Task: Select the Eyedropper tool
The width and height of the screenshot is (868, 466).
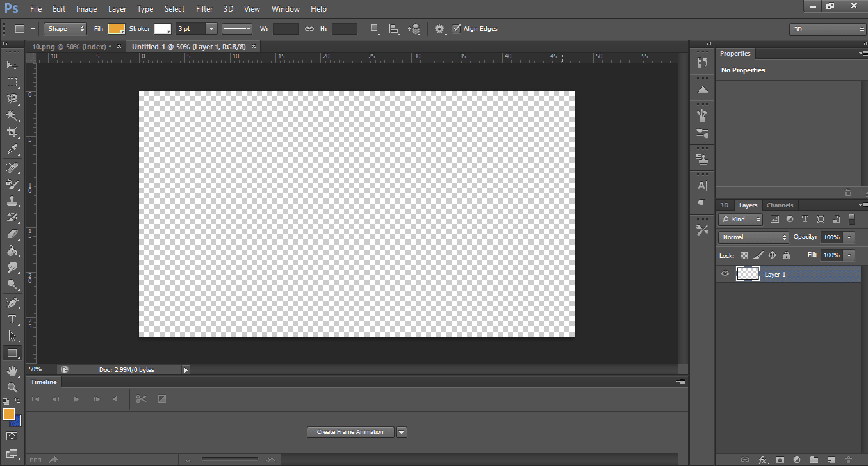Action: click(12, 150)
